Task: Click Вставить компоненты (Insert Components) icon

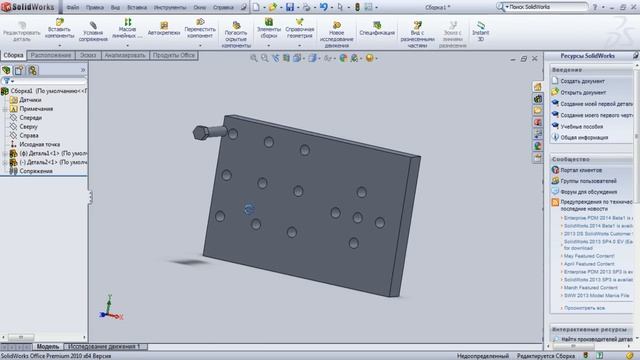Action: coord(60,22)
